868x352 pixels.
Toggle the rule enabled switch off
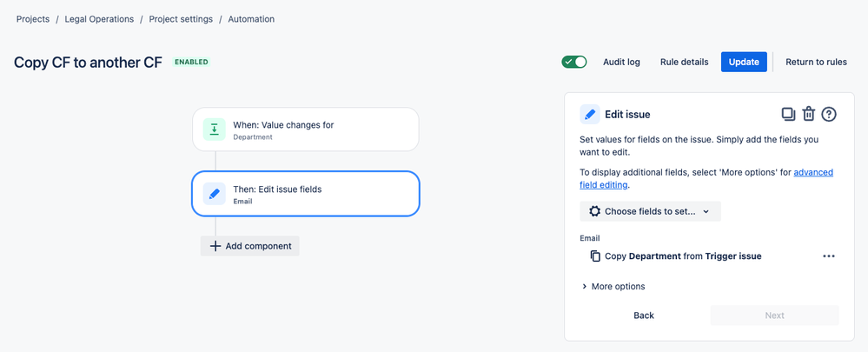click(x=574, y=62)
